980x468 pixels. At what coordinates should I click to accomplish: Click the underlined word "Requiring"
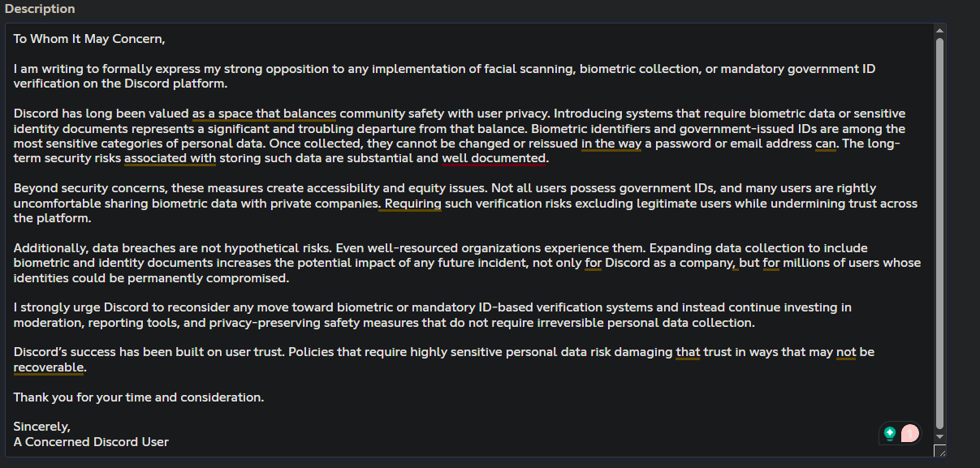413,204
